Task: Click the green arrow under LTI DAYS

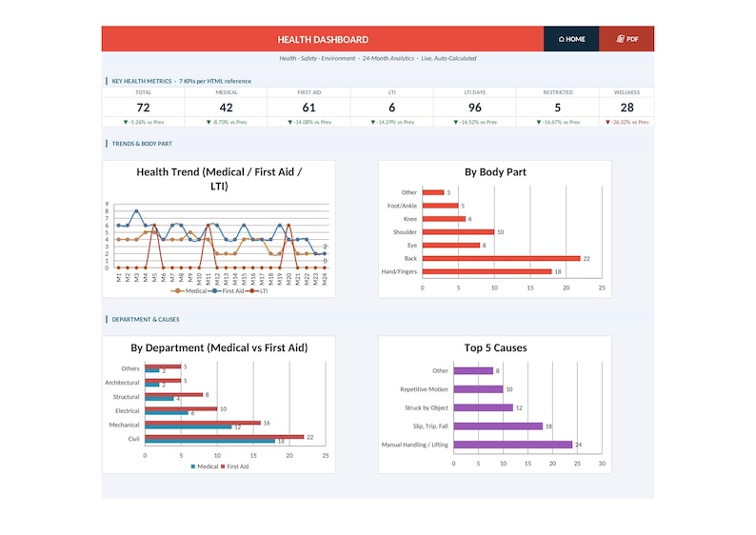Action: [x=456, y=123]
